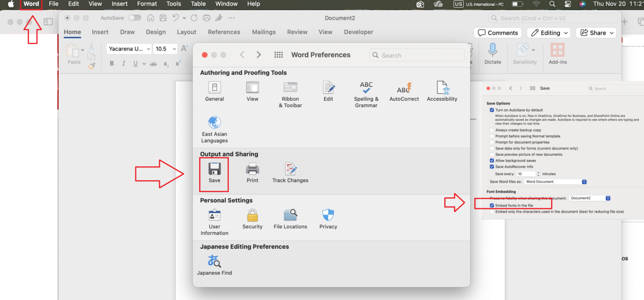
Task: Click the Save floppy icon in title bar
Action: (163, 18)
